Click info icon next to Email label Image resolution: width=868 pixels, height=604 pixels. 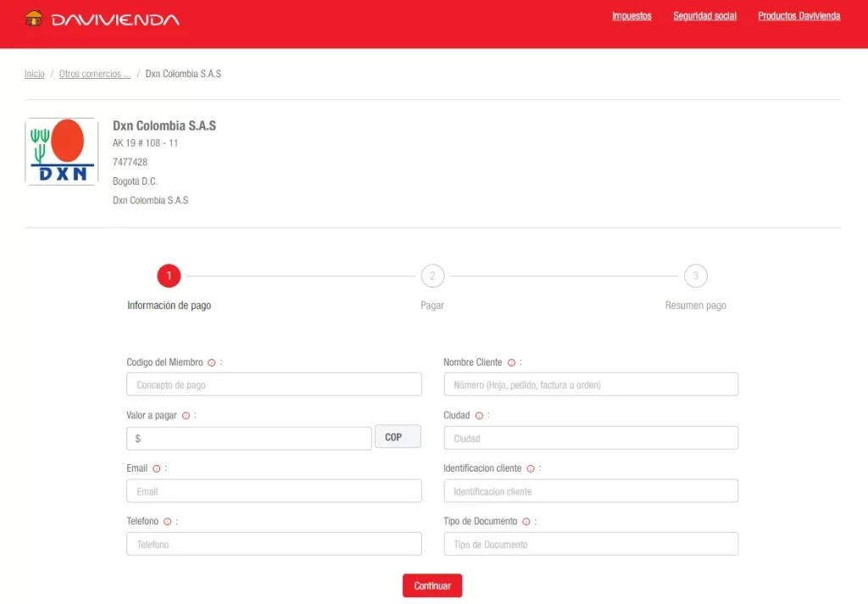(157, 469)
